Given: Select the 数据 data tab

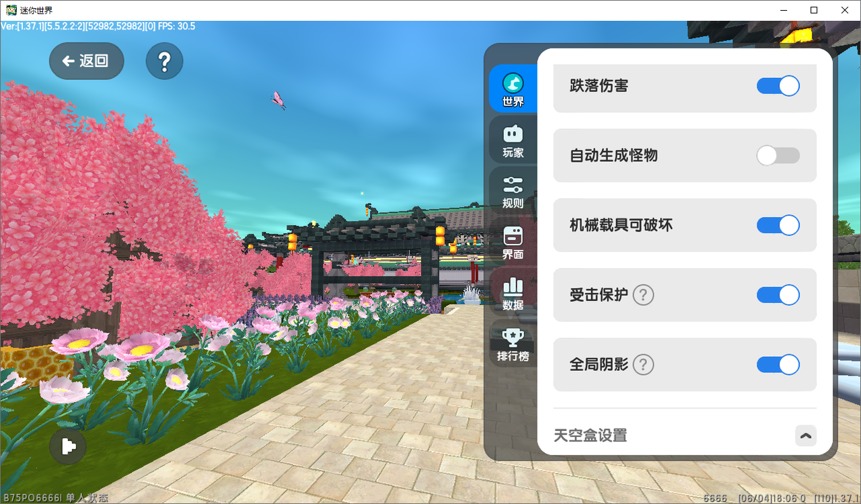Looking at the screenshot, I should tap(513, 293).
